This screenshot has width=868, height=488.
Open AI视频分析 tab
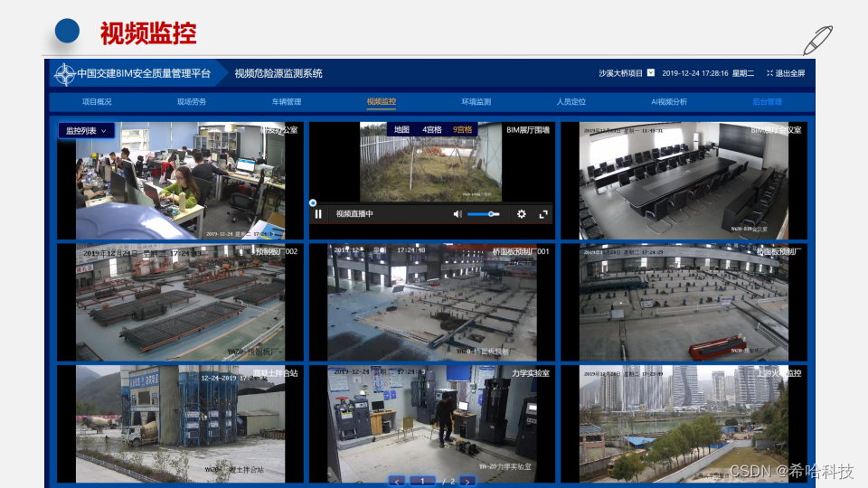tap(669, 102)
